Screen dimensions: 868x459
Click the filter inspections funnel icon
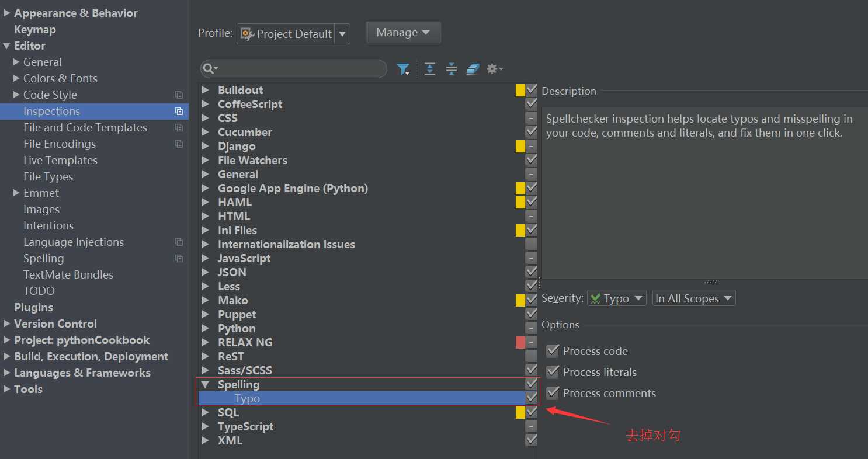(x=403, y=69)
